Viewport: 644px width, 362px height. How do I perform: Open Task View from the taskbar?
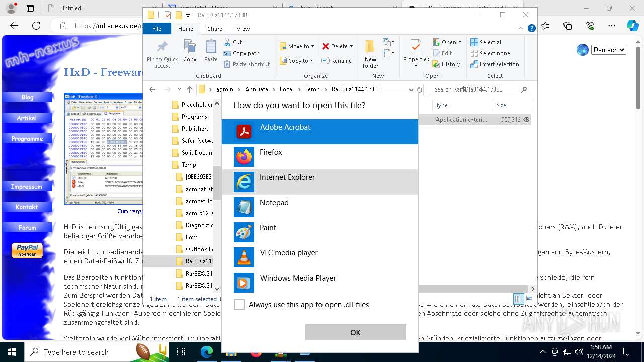pyautogui.click(x=181, y=352)
